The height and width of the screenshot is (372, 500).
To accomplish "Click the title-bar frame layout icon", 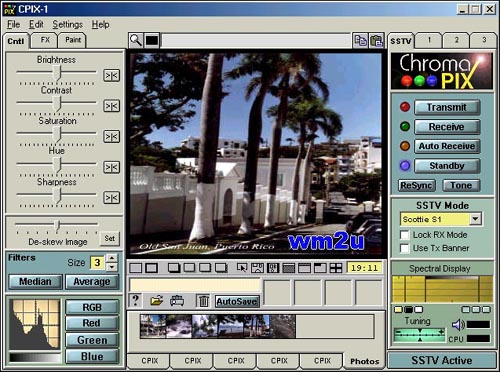I will click(304, 268).
